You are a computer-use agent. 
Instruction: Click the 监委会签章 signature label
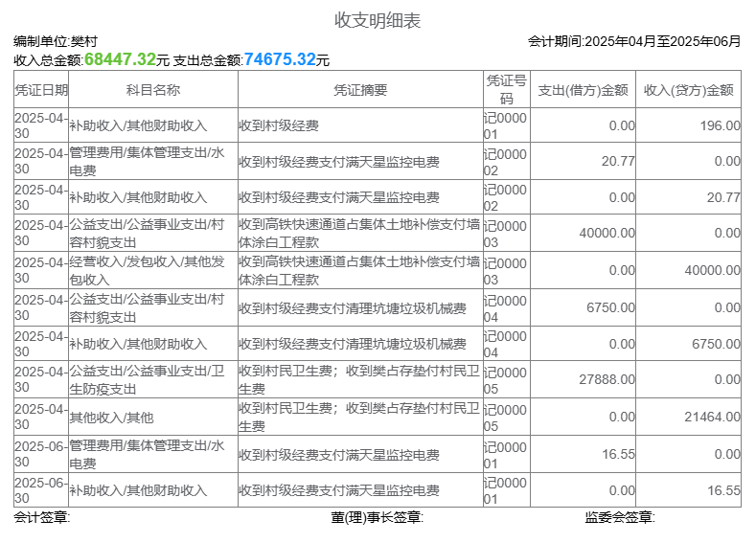click(x=619, y=517)
